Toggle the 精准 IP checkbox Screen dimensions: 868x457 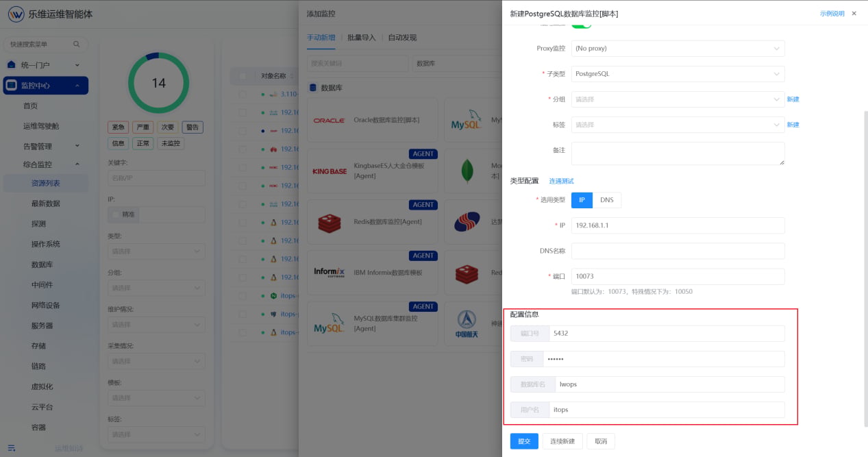(x=115, y=214)
